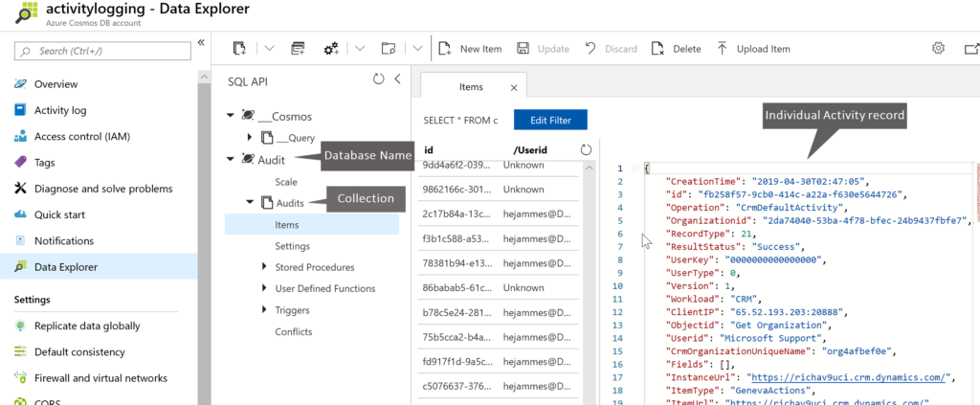The image size is (980, 405).
Task: Refresh the SQL API tree
Action: [378, 80]
